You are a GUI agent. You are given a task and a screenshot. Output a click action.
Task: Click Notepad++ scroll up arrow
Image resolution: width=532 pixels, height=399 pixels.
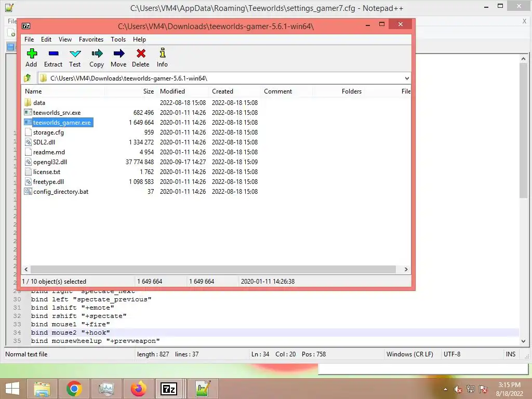pyautogui.click(x=523, y=59)
